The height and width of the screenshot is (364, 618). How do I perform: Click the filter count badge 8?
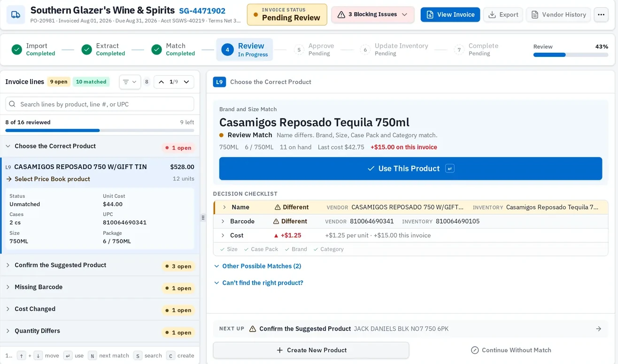tap(147, 82)
